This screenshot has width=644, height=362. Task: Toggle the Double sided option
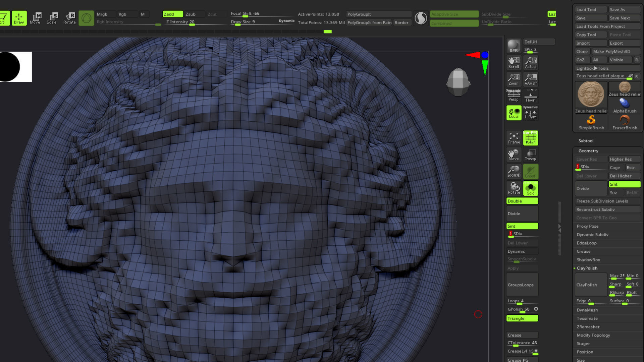tap(522, 201)
